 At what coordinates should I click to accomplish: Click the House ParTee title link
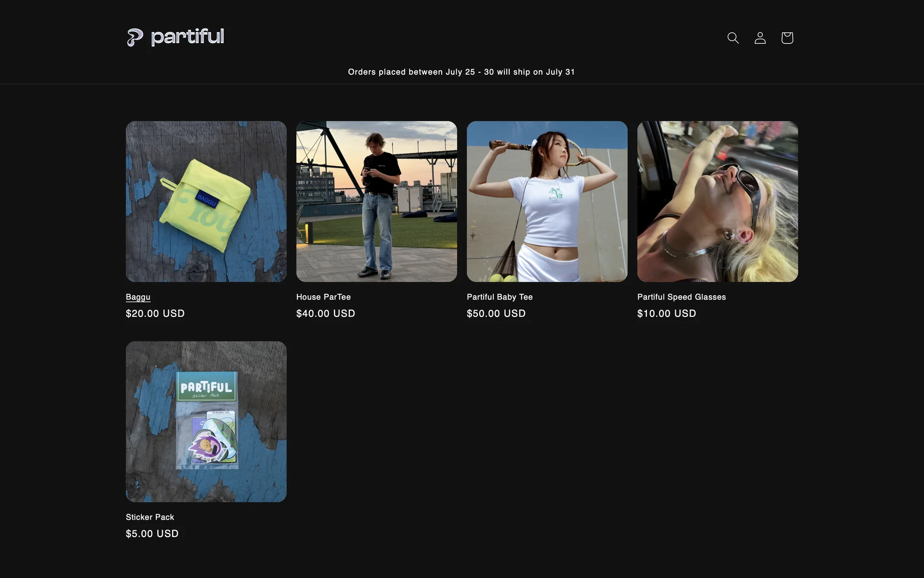(x=323, y=297)
